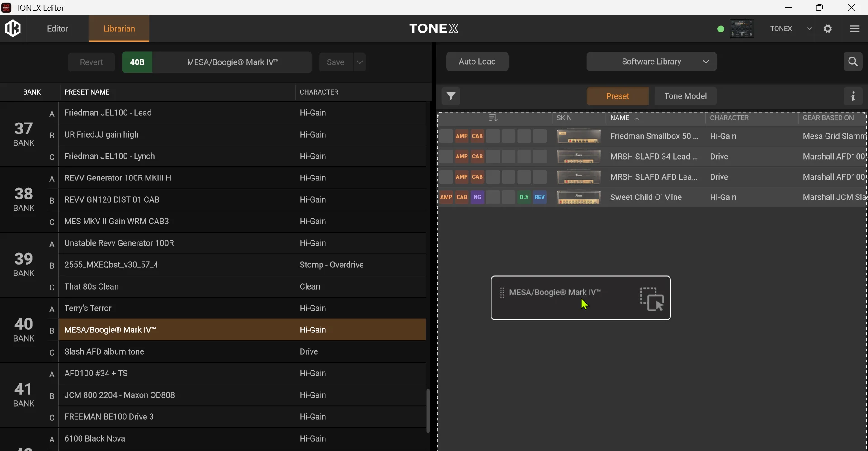Select 6100 Black Nova preset
Image resolution: width=868 pixels, height=451 pixels.
coord(242,438)
